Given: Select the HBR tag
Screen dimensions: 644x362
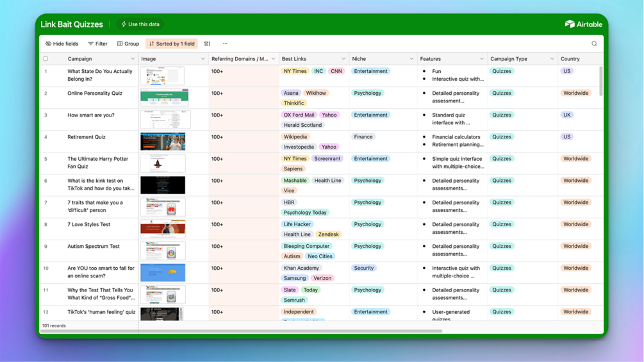Looking at the screenshot, I should click(289, 202).
